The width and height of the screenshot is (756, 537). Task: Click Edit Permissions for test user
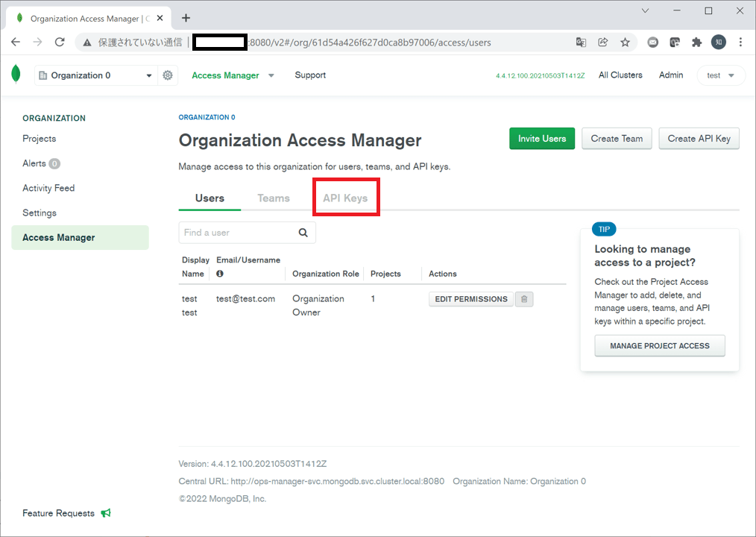pos(470,298)
